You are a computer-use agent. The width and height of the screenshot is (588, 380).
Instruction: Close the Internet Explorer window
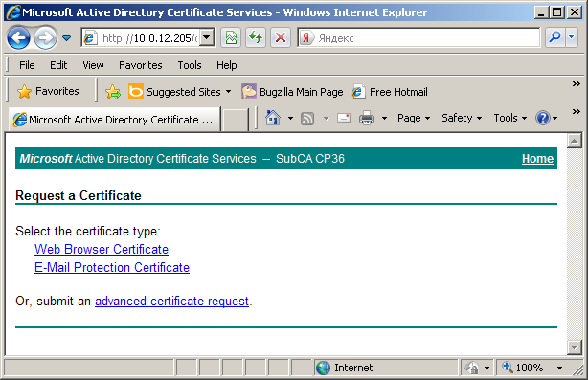tap(575, 12)
